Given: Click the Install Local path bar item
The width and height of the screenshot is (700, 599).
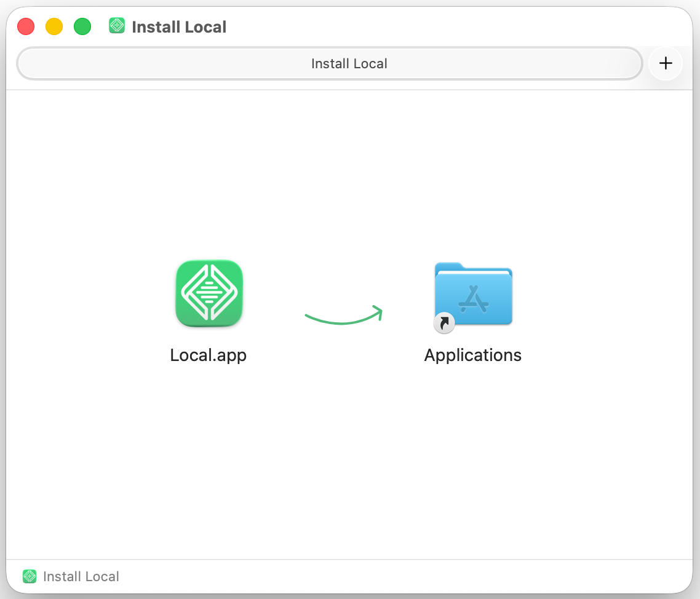Looking at the screenshot, I should [x=71, y=576].
